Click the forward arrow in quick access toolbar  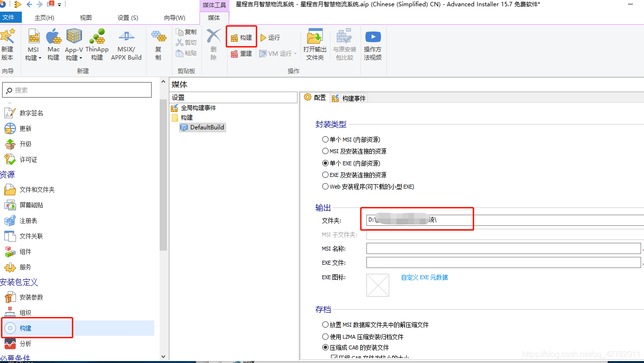pyautogui.click(x=39, y=4)
